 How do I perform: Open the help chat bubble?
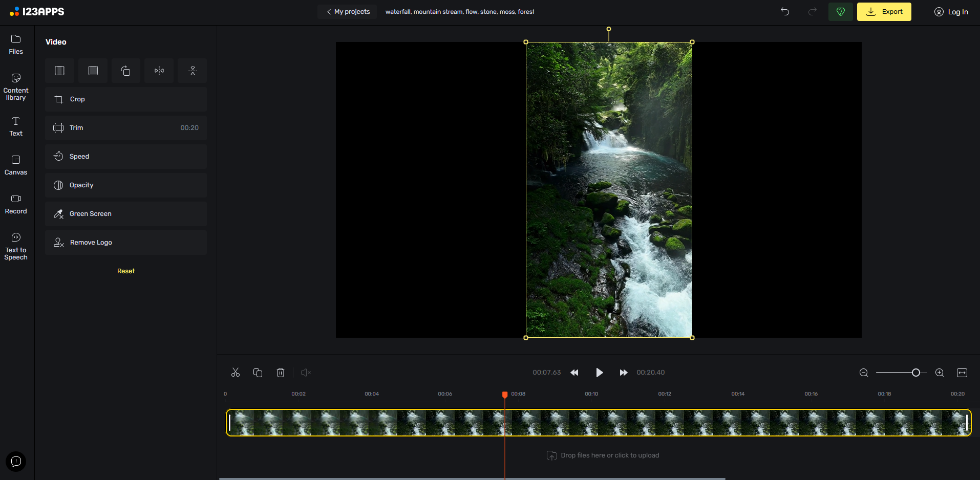tap(16, 462)
